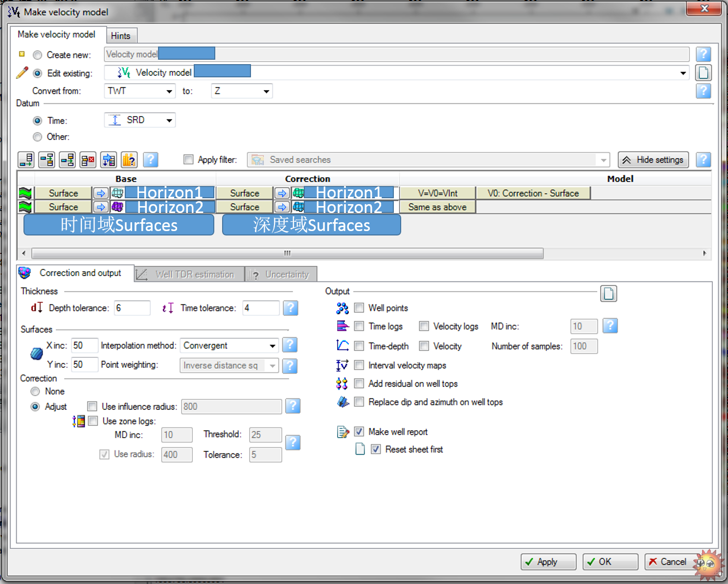Click help icon beside Threshold and Tolerance fields
Screen dimensions: 728x584
293,443
